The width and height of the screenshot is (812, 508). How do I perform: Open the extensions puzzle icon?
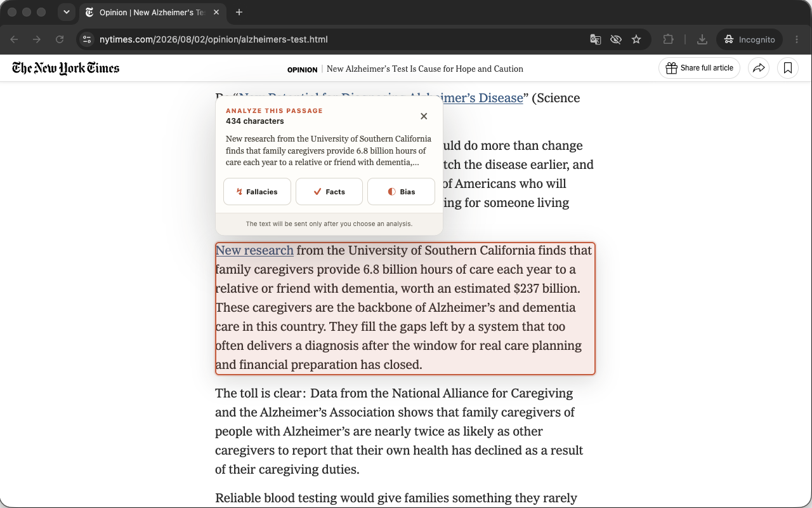[668, 39]
